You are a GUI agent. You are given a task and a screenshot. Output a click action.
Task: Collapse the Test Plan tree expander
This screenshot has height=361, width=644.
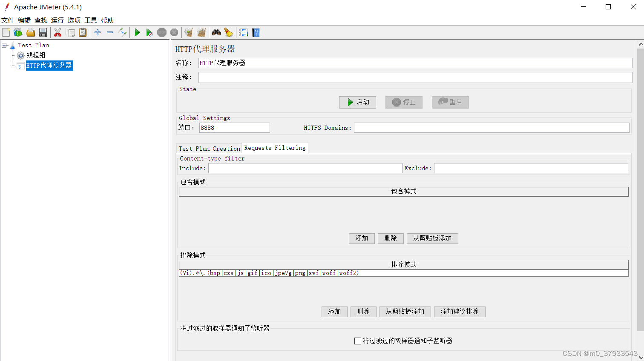coord(4,45)
